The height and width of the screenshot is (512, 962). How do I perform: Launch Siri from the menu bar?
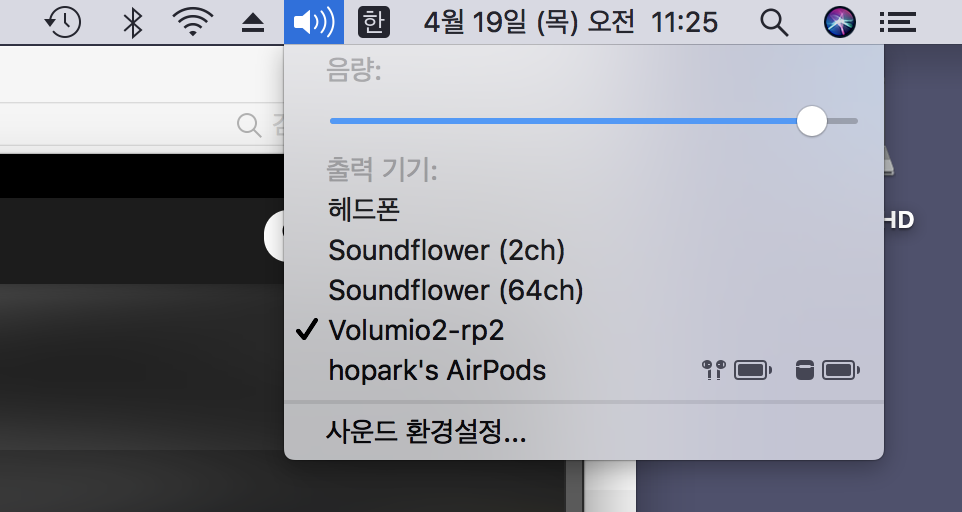point(839,22)
